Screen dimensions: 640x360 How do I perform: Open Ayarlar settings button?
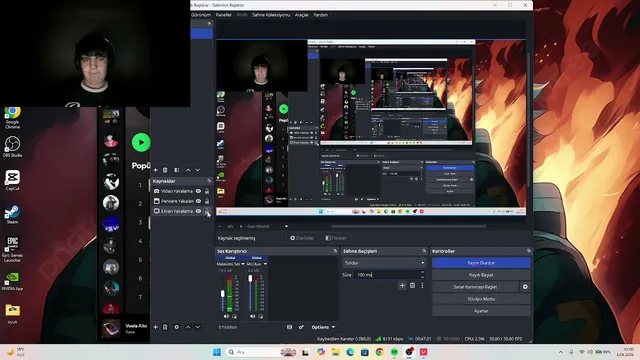(481, 311)
